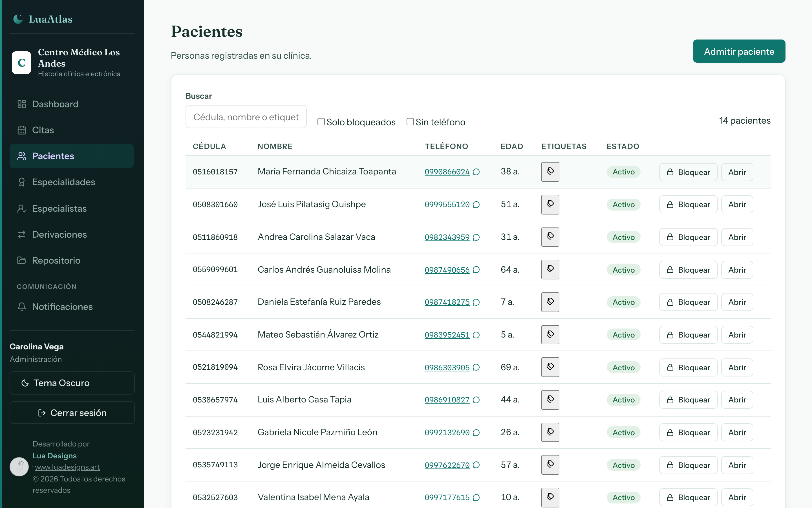Click tag icon for Rosa Elvira Jácome Villacís
This screenshot has width=812, height=508.
coord(550,367)
